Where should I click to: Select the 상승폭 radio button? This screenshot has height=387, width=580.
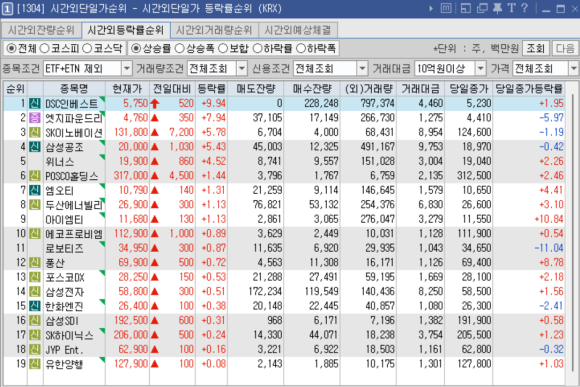coord(179,48)
